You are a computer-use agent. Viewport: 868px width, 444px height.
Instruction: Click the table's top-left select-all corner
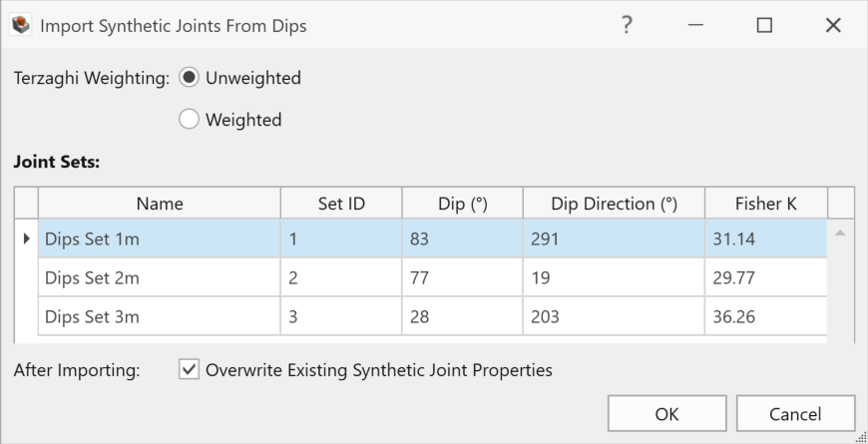26,204
